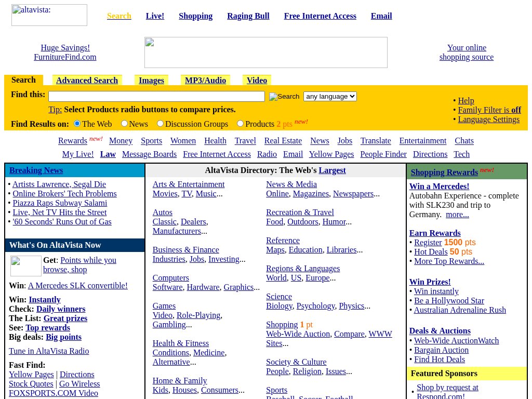Open the Money category link
This screenshot has width=532, height=399.
[121, 141]
